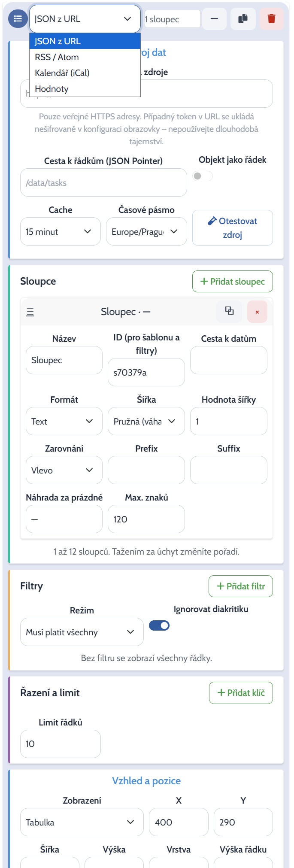The height and width of the screenshot is (868, 294).
Task: Toggle Objekt jako řádek switch
Action: [203, 176]
